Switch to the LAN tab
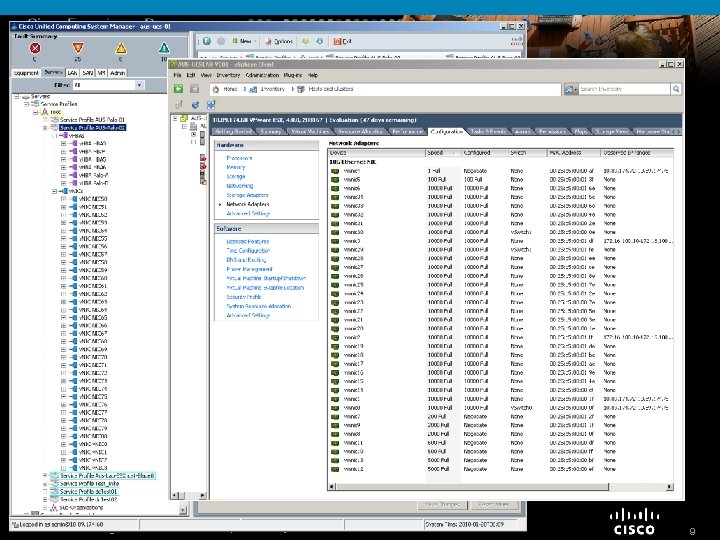720x540 pixels. point(72,73)
